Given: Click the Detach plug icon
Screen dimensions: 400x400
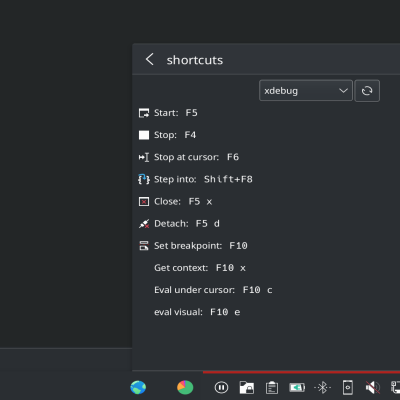Looking at the screenshot, I should coord(144,224).
